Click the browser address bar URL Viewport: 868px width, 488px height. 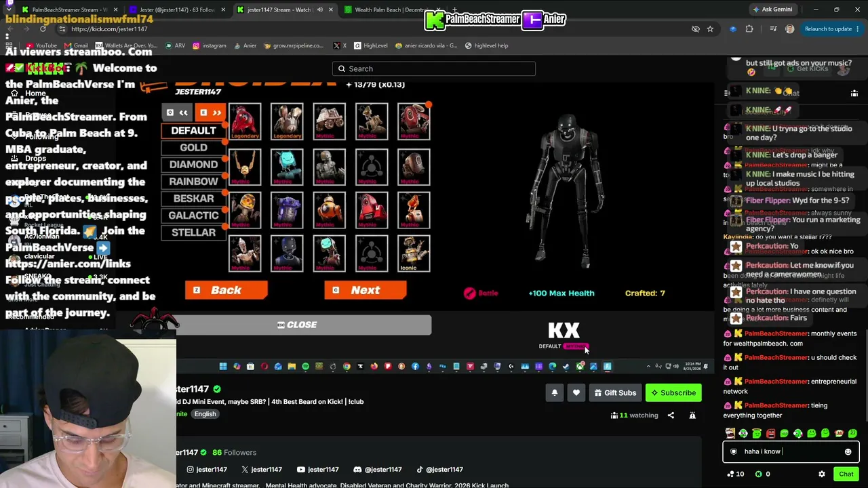(x=109, y=29)
